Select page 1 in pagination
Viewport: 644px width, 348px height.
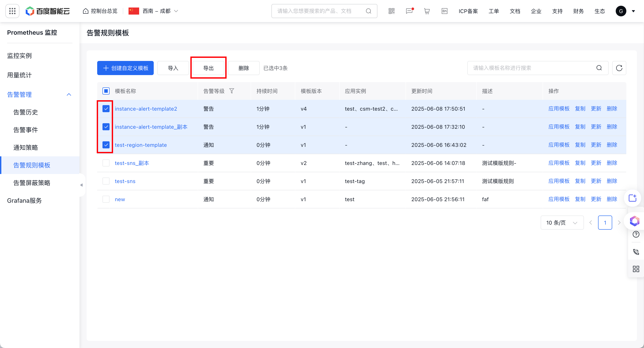(605, 223)
